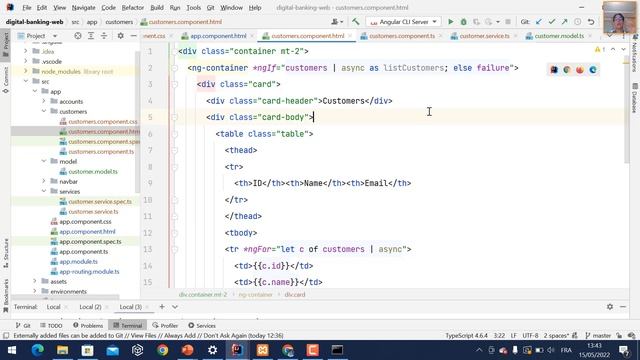The width and height of the screenshot is (640, 360).
Task: Open the Build menu
Action: click(157, 7)
